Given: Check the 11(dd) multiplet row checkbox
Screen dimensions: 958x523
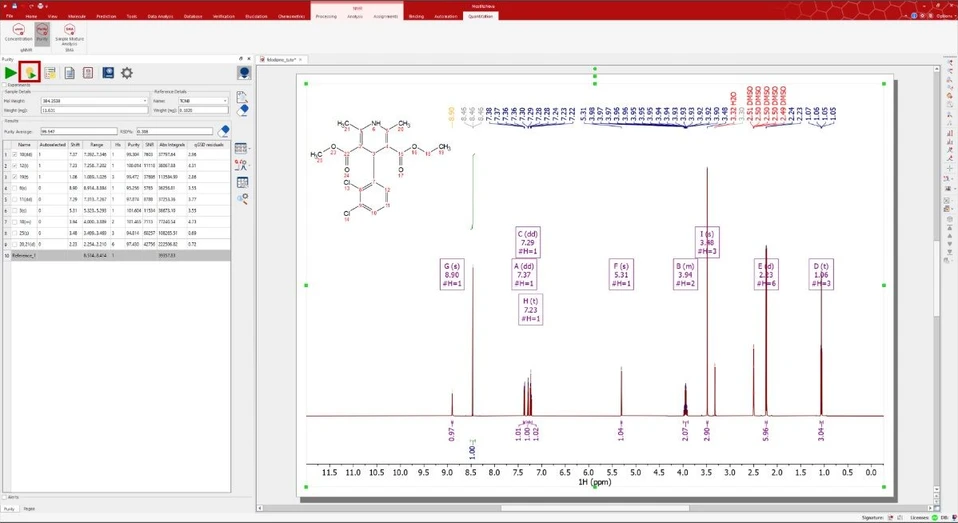Looking at the screenshot, I should [15, 199].
